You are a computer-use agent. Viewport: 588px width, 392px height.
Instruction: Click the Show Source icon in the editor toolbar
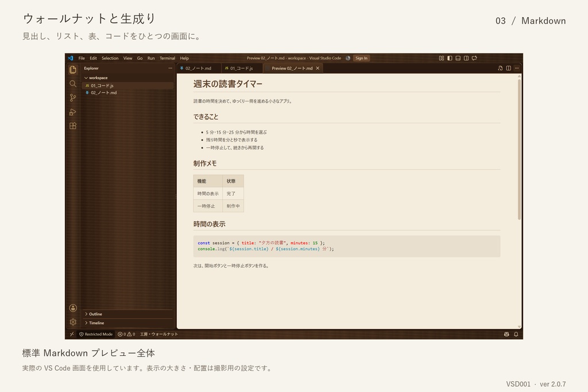pyautogui.click(x=500, y=68)
